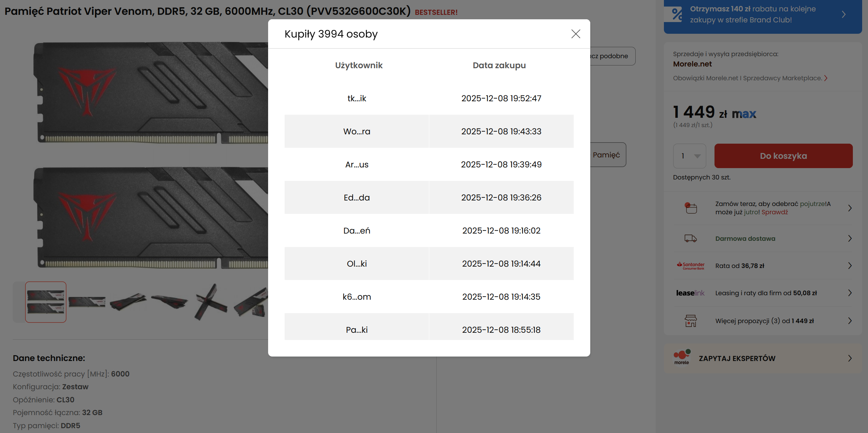Viewport: 868px width, 433px height.
Task: Open the quantity dropdown selector
Action: click(x=689, y=156)
